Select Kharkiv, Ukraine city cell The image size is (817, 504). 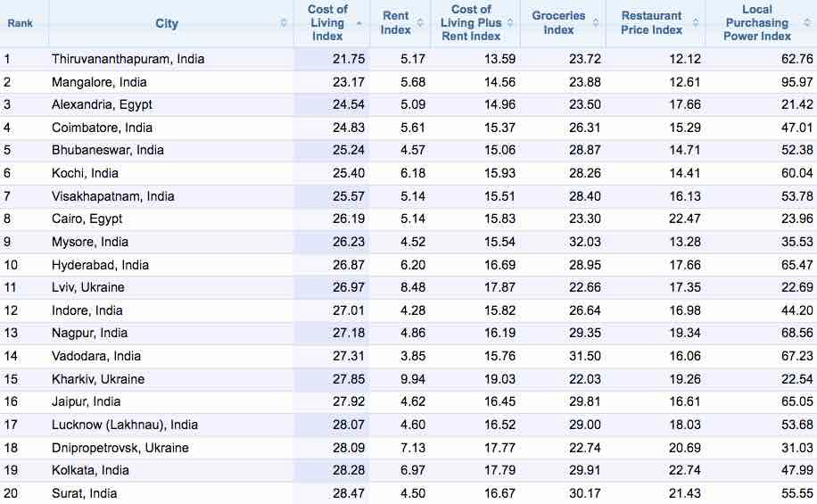point(98,379)
